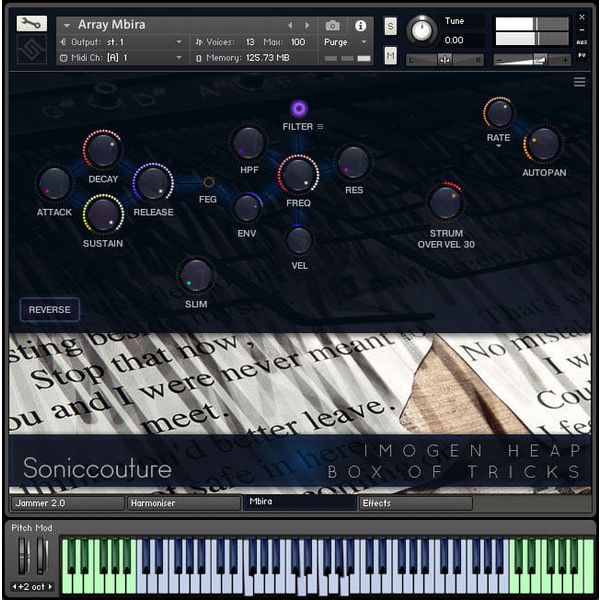Open the hamburger options menu at top right
Image resolution: width=600 pixels, height=600 pixels.
579,82
